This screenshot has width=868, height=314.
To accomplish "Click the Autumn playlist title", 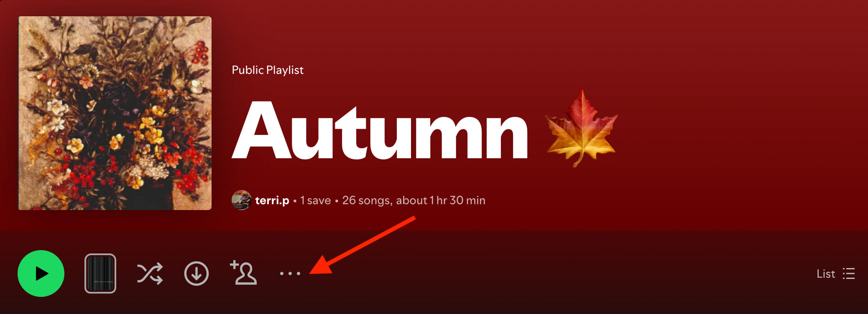I will 380,131.
